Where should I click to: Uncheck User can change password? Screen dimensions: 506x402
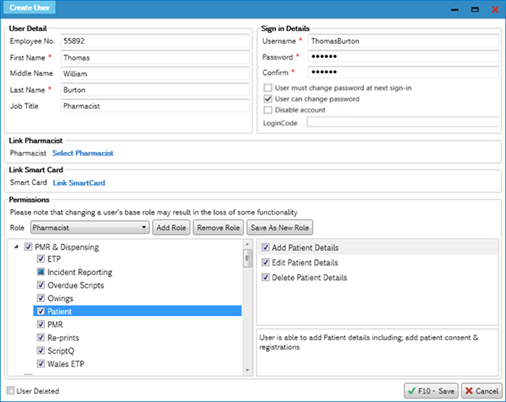268,99
